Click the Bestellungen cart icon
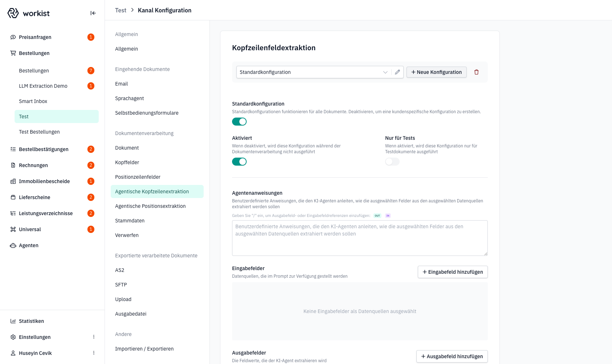The height and width of the screenshot is (364, 612). (x=13, y=53)
